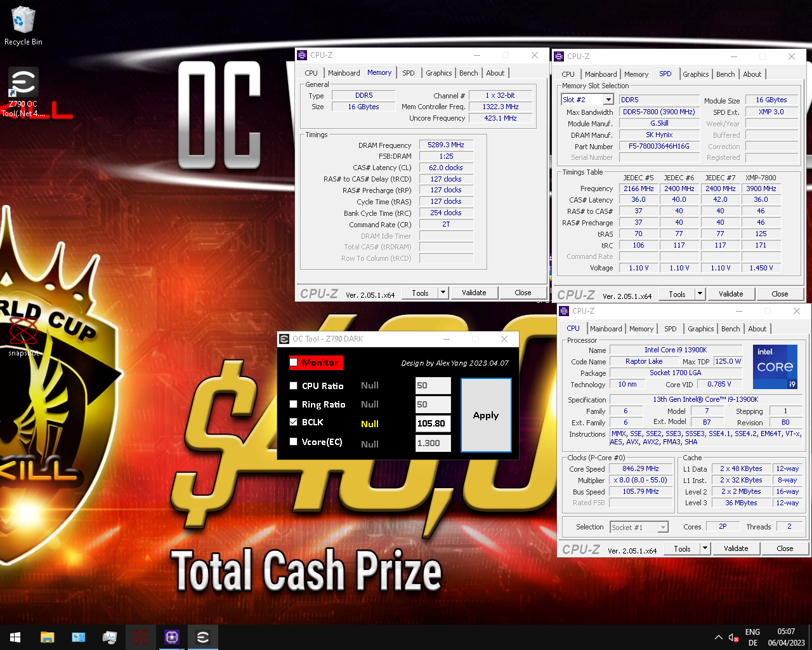Open the Windows Start menu

(15, 637)
